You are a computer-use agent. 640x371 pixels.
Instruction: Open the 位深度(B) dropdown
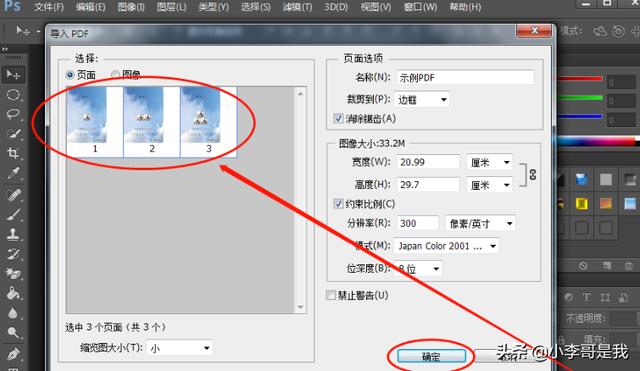[x=418, y=269]
